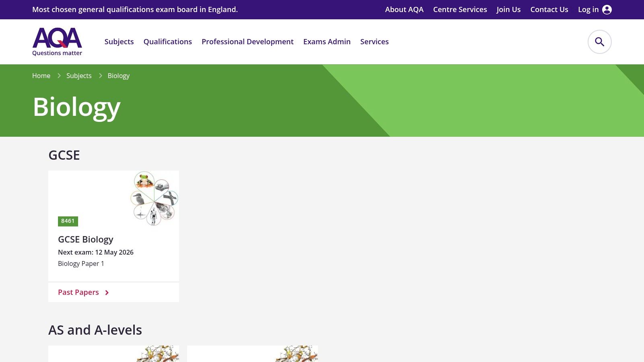Click the Join Us link
This screenshot has width=644, height=362.
508,10
